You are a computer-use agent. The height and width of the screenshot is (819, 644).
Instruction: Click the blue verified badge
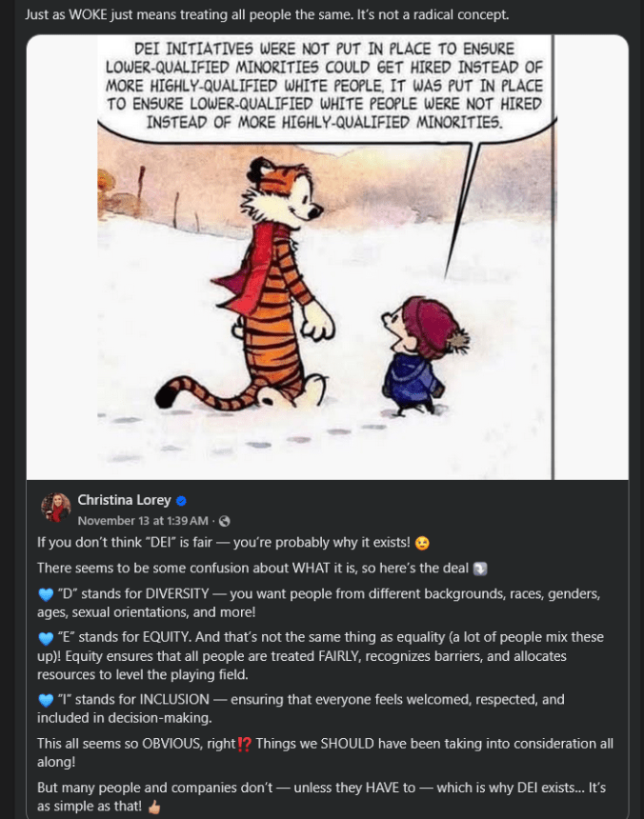coord(181,501)
